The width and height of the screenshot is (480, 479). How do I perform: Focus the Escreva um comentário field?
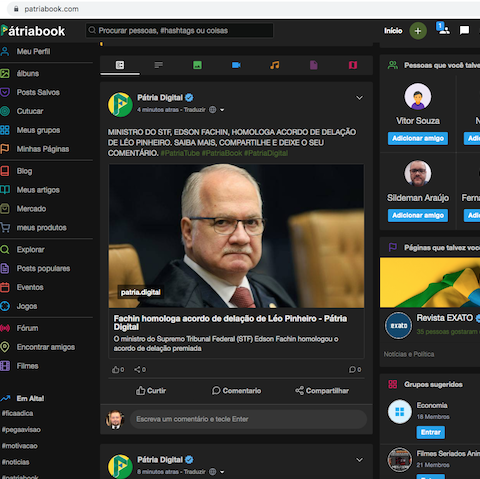coord(248,419)
